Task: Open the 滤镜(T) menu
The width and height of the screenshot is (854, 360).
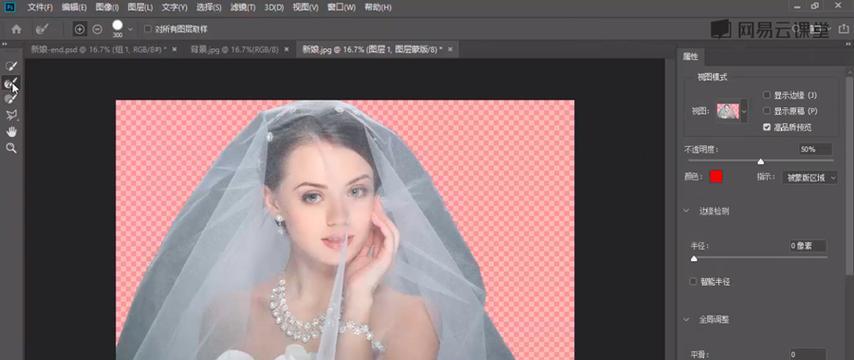Action: (x=242, y=8)
